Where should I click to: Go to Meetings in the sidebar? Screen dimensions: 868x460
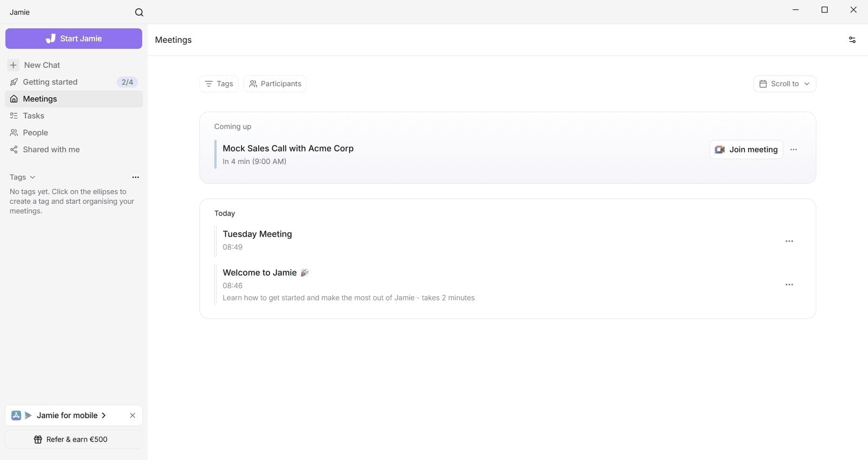(74, 99)
